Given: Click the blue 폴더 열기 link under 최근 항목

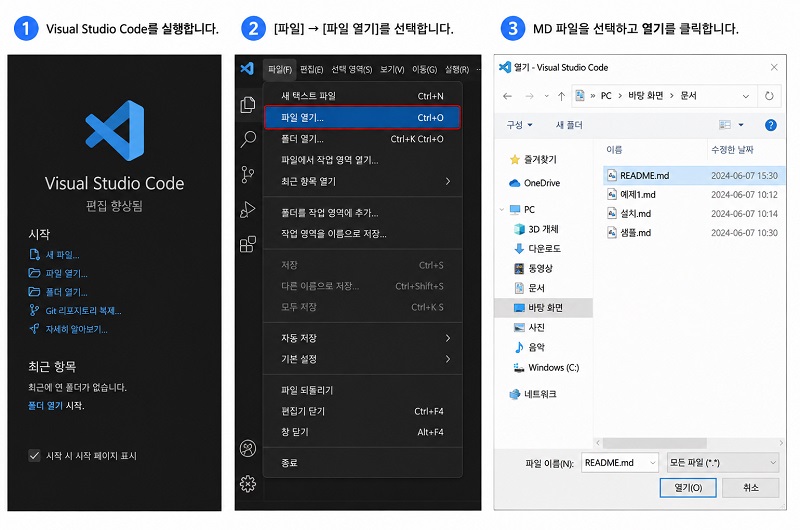Looking at the screenshot, I should (x=45, y=406).
